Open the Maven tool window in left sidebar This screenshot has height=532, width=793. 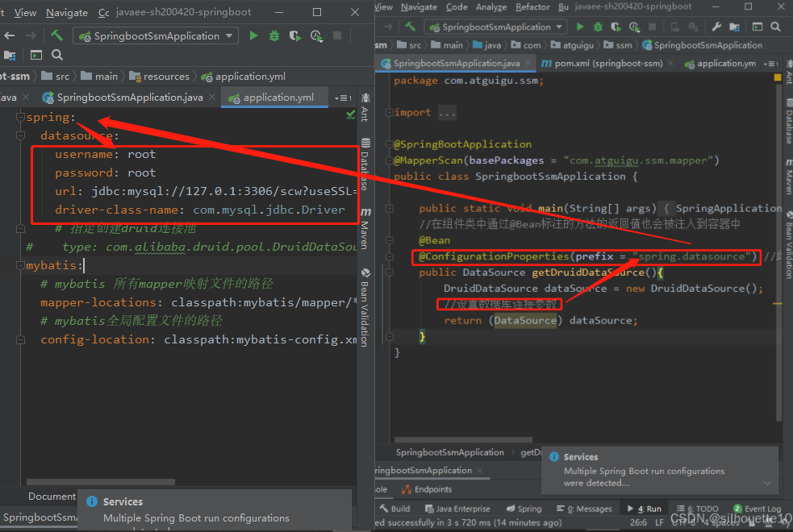click(365, 228)
